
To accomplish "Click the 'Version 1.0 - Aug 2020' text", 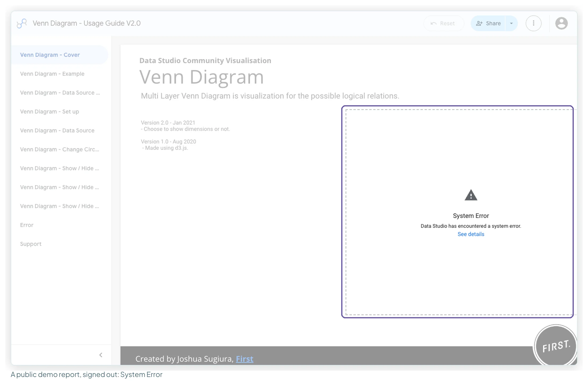I will click(168, 142).
